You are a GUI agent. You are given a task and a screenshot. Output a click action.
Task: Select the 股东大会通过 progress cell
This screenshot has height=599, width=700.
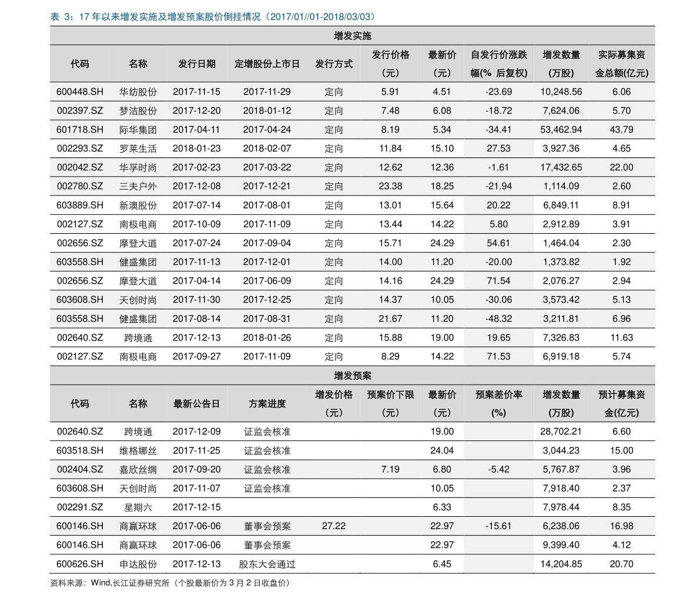[268, 563]
